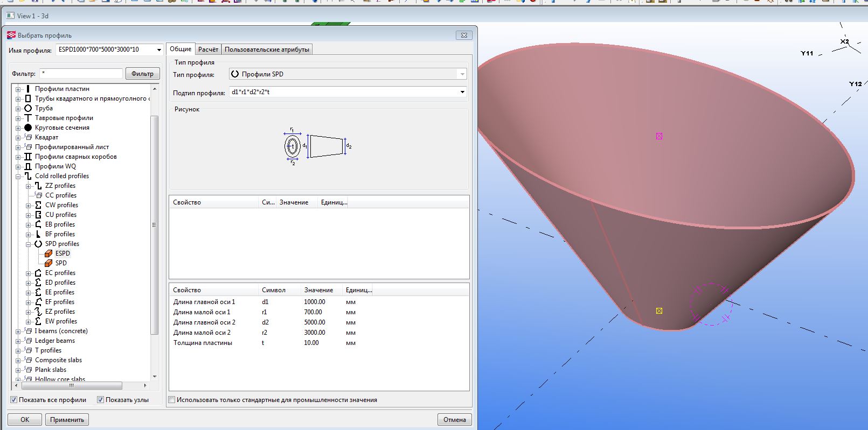Collapse the Cold rolled profiles tree node
The height and width of the screenshot is (430, 868).
pos(18,176)
